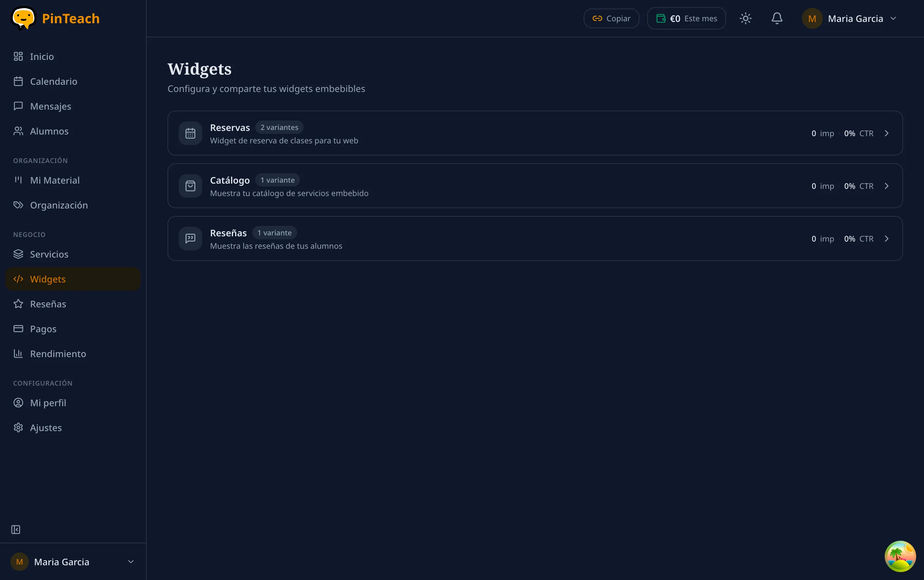Open the notifications bell
The height and width of the screenshot is (580, 924).
coord(777,18)
